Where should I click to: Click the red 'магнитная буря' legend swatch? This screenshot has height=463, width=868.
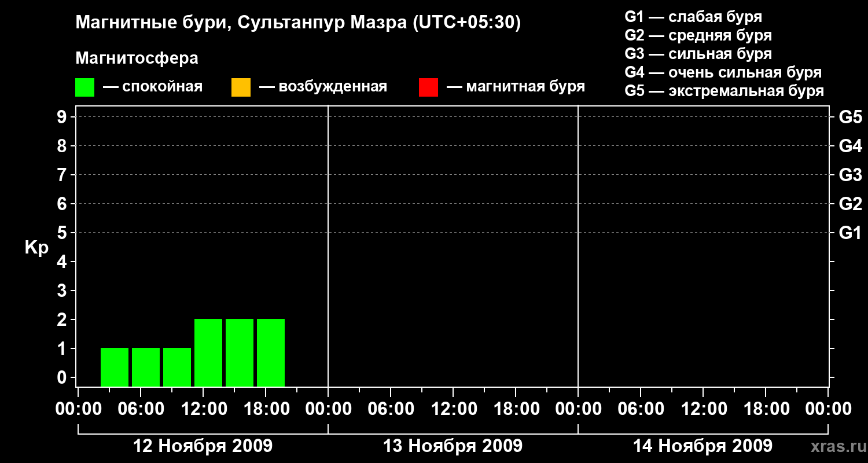(428, 87)
